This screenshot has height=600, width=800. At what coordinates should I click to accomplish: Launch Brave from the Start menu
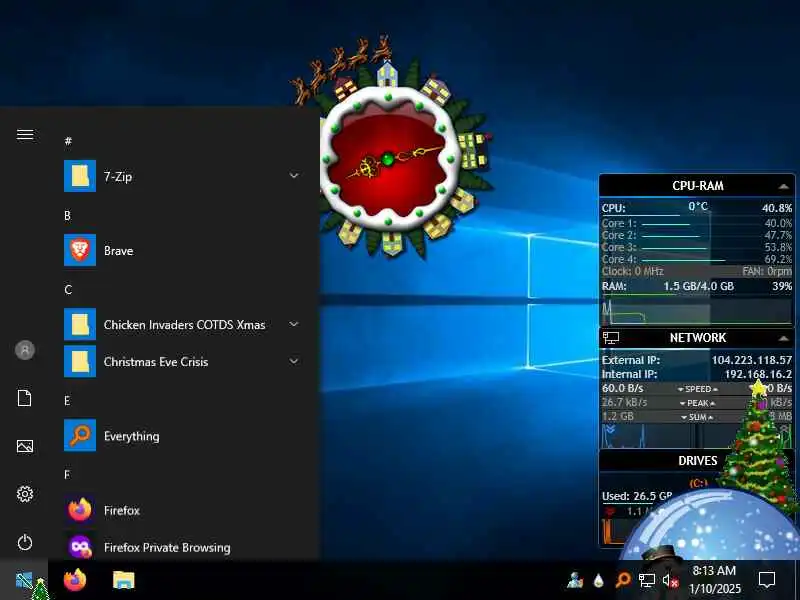pyautogui.click(x=80, y=250)
